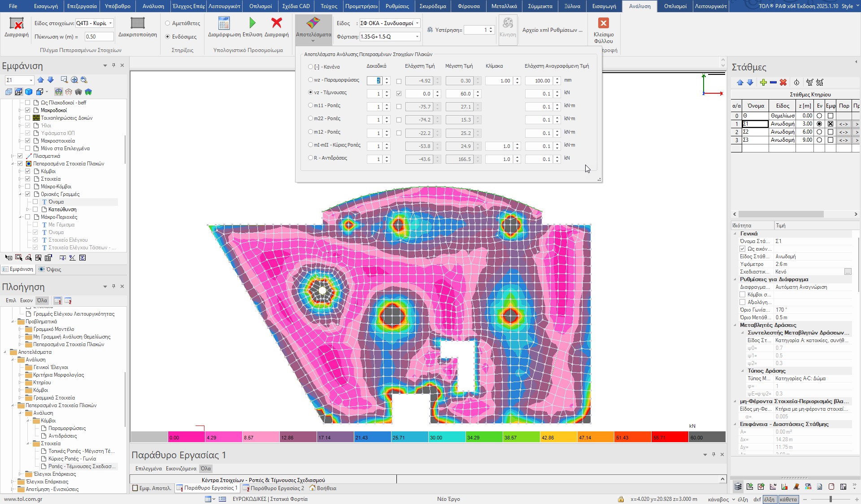Click the Επίλυση green play icon
The image size is (861, 504).
pos(252,23)
